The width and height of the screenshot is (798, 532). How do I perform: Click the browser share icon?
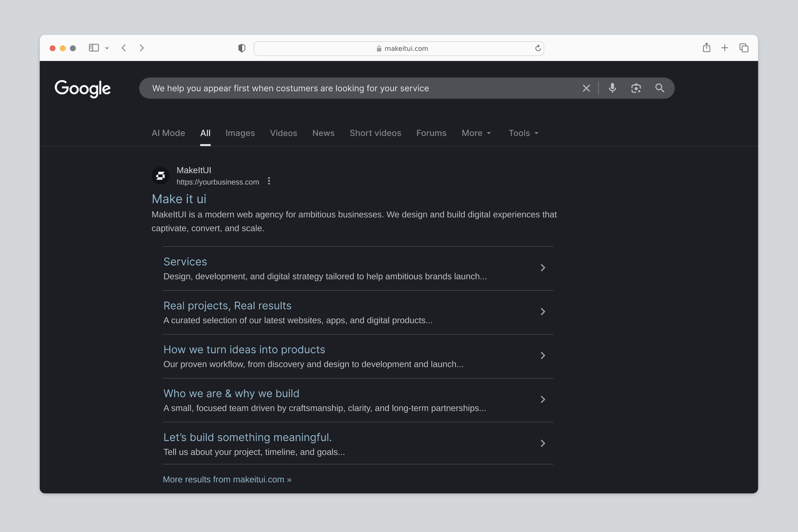(x=707, y=48)
